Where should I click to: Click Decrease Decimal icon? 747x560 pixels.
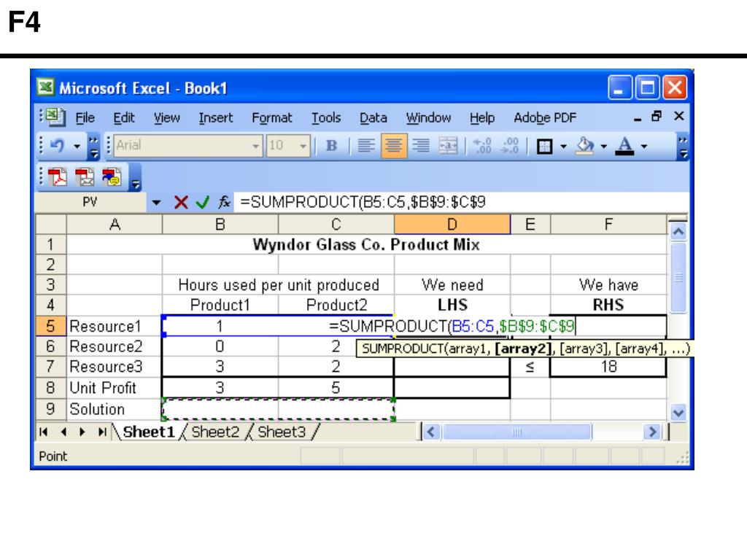click(x=510, y=146)
